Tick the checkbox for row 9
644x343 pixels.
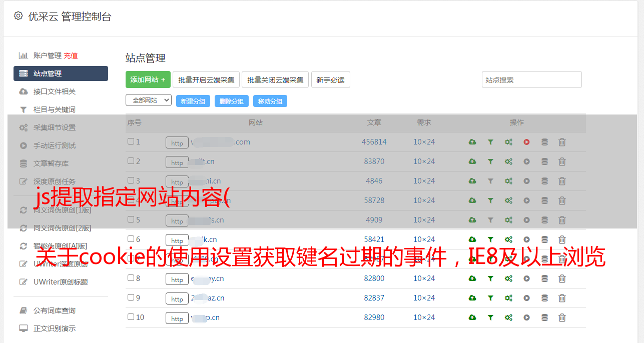click(131, 297)
